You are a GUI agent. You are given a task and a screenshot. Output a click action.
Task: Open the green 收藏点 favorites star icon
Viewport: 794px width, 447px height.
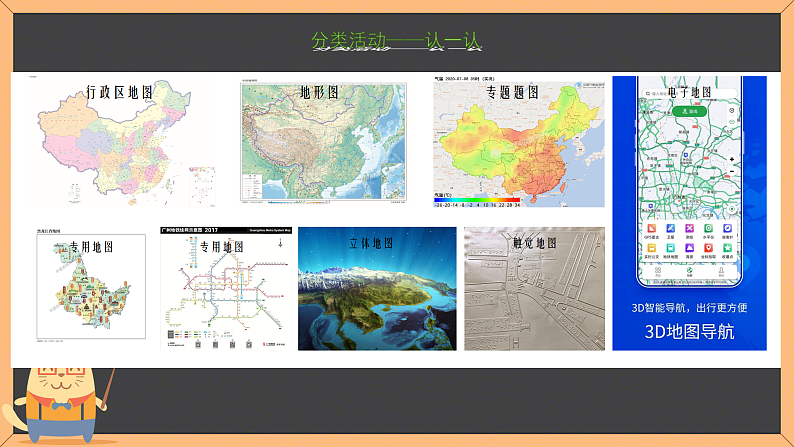[727, 248]
